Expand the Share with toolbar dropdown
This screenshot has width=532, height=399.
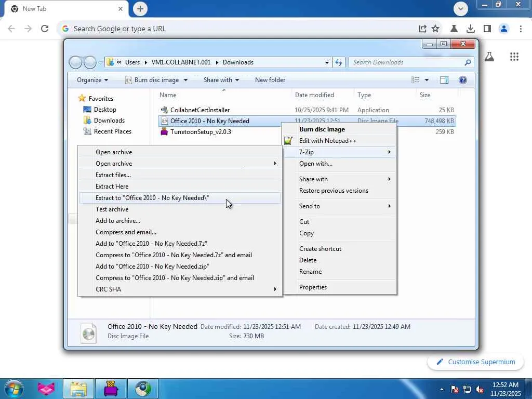[221, 80]
